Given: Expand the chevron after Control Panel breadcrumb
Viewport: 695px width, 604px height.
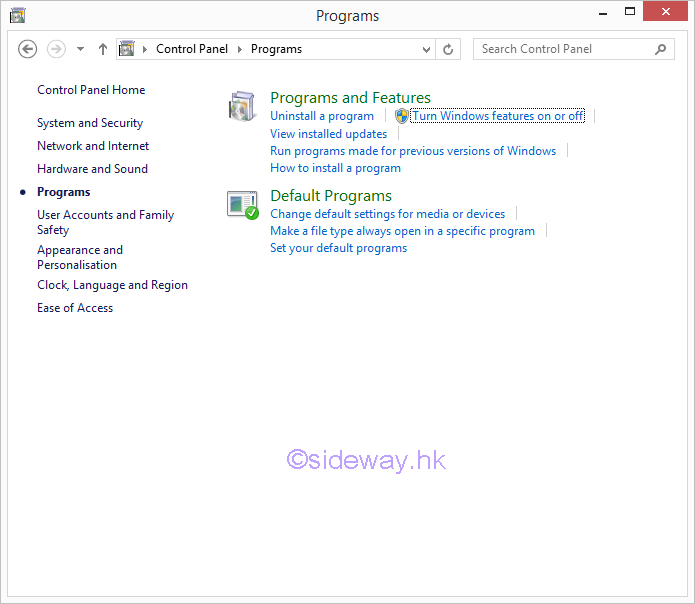Looking at the screenshot, I should click(x=240, y=49).
